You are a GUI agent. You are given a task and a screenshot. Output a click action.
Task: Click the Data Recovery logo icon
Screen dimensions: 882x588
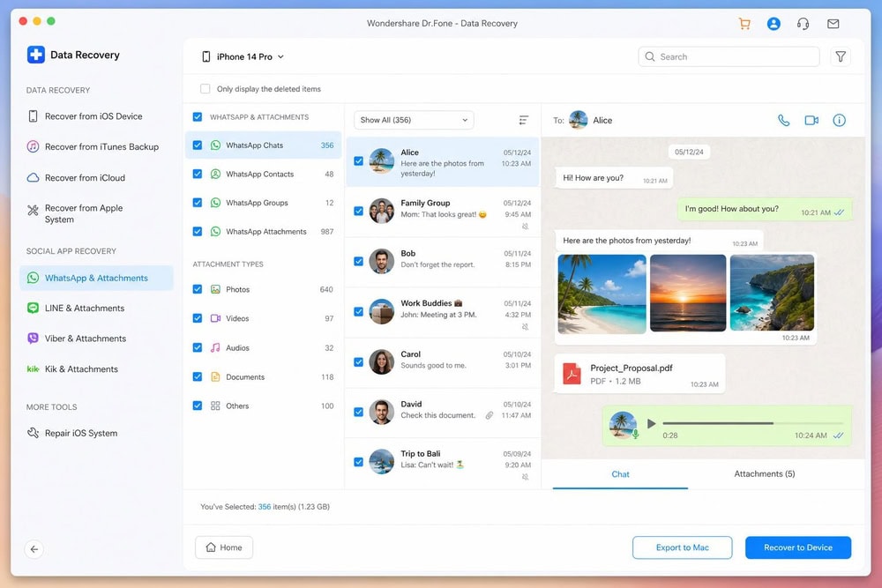click(x=36, y=55)
